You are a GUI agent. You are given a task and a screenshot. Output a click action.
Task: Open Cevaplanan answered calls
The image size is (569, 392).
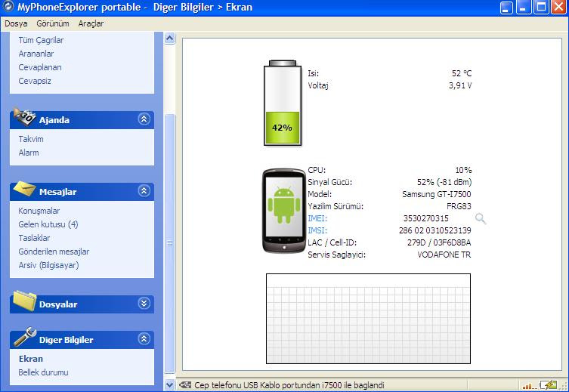point(40,67)
